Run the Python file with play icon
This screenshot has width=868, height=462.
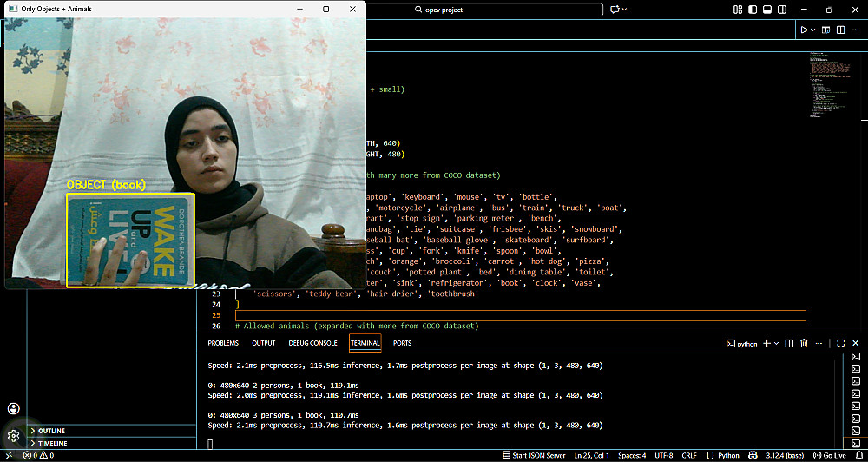pos(803,30)
